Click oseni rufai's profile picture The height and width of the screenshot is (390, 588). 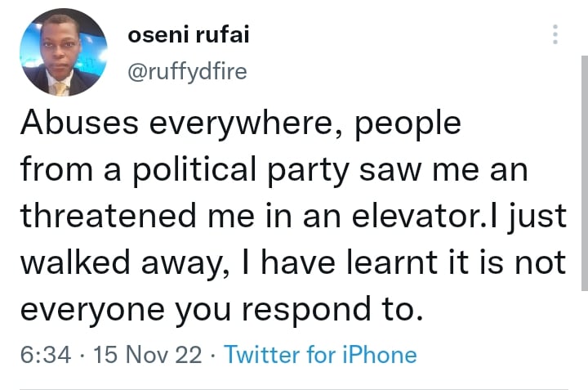click(x=62, y=58)
